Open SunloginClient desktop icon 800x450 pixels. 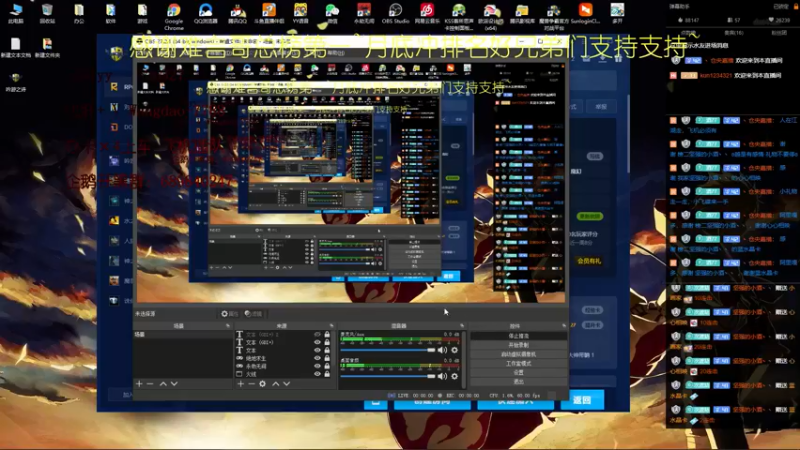[585, 14]
